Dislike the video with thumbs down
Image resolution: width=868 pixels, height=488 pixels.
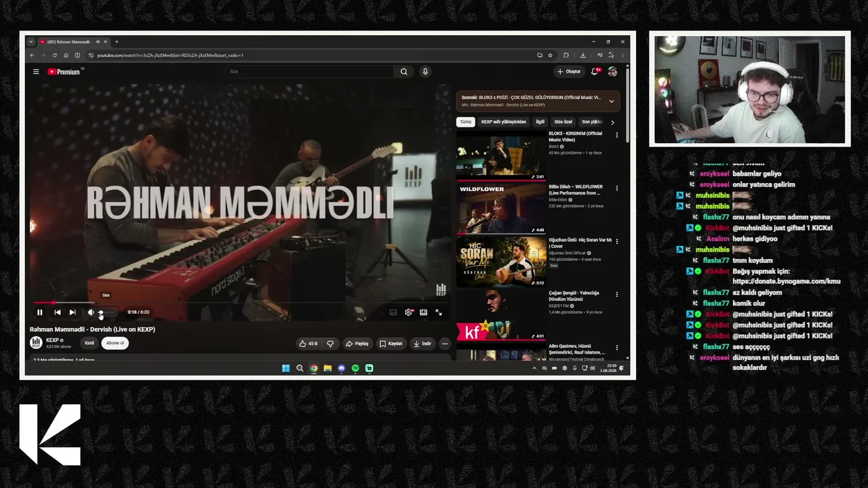(330, 344)
